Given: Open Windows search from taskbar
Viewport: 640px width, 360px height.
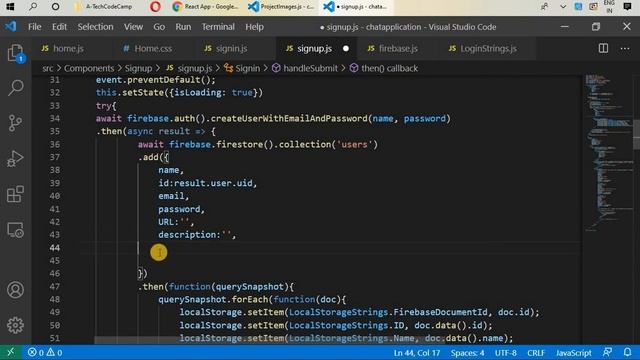Looking at the screenshot, I should tap(33, 7).
